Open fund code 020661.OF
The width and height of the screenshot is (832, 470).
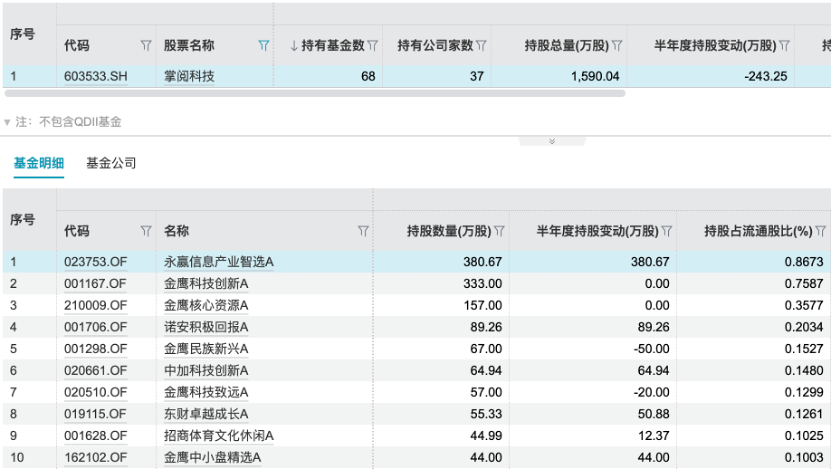pyautogui.click(x=96, y=370)
